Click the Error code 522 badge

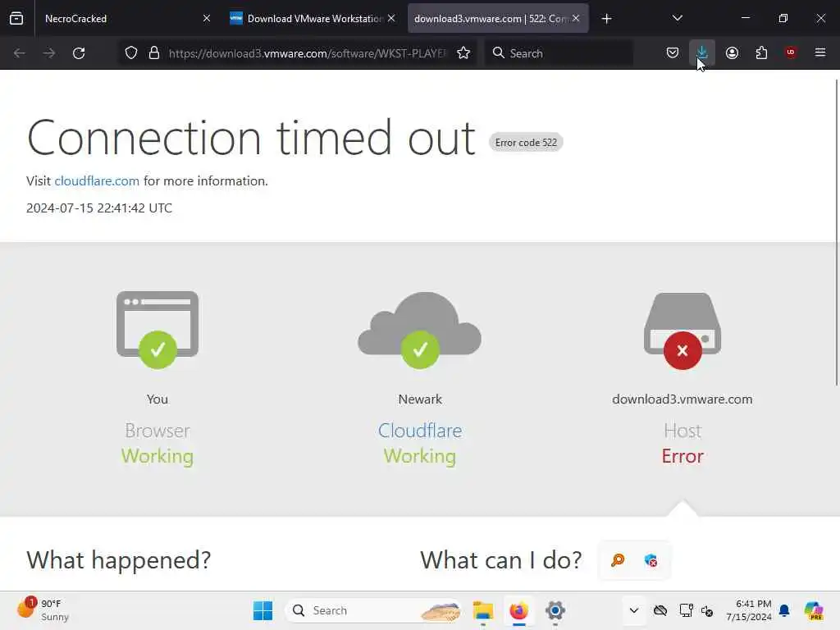pyautogui.click(x=526, y=143)
